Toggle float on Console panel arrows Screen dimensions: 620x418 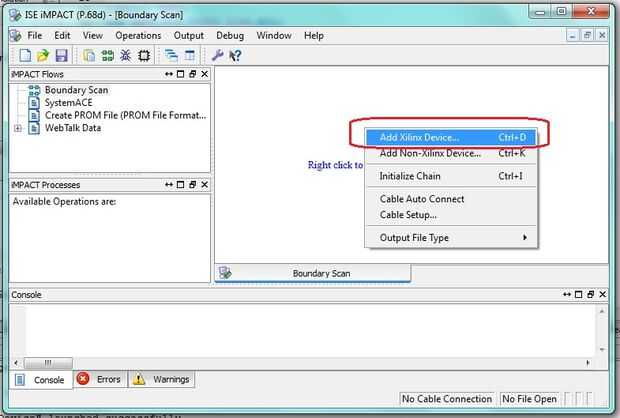(567, 295)
